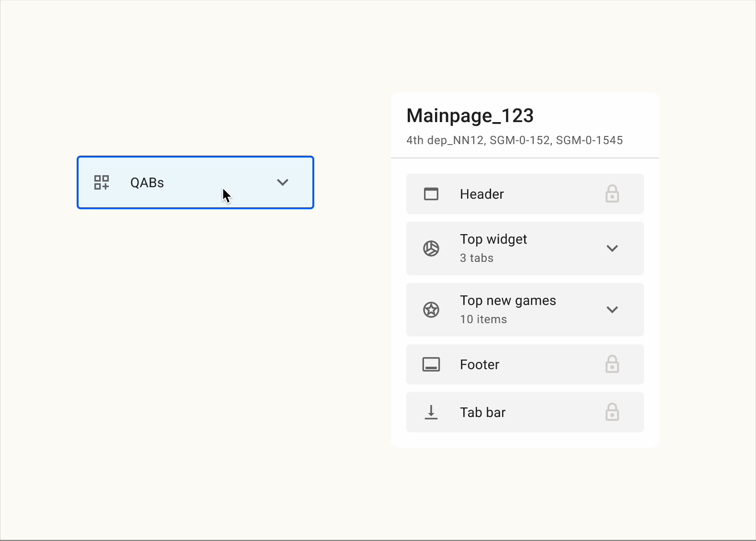
Task: Click the Tab bar lock icon
Action: click(612, 412)
